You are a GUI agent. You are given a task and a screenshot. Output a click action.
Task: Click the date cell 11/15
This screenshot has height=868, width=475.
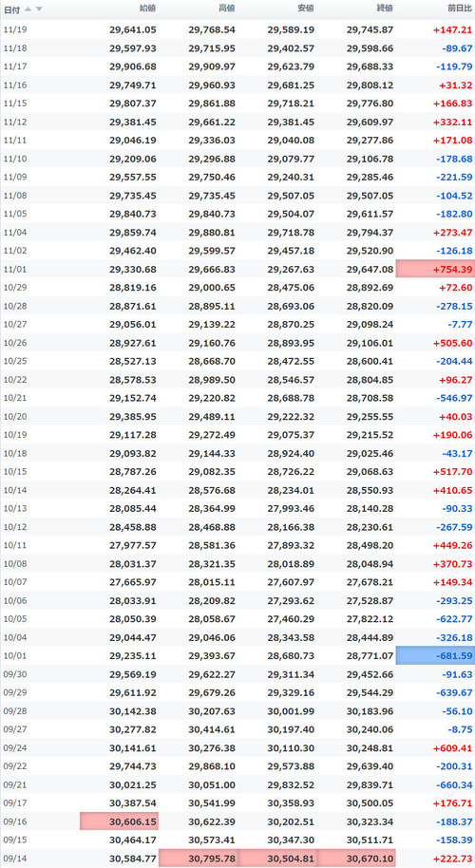click(15, 104)
